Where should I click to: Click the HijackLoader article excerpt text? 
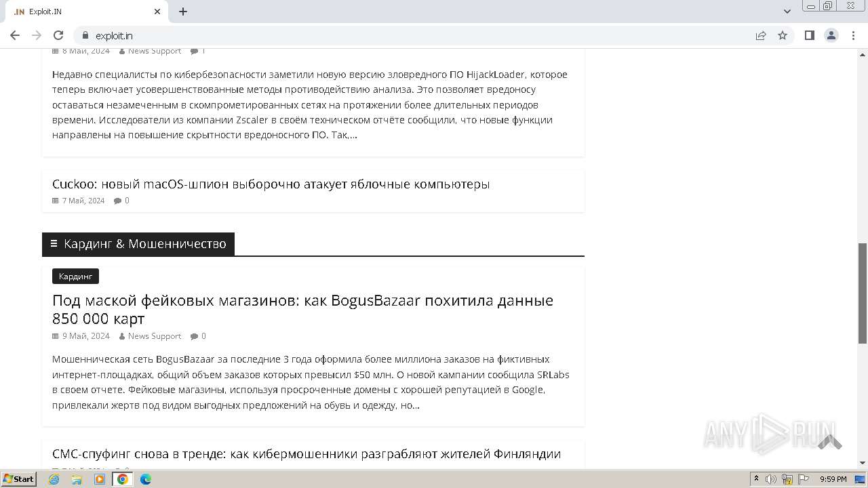(x=310, y=104)
